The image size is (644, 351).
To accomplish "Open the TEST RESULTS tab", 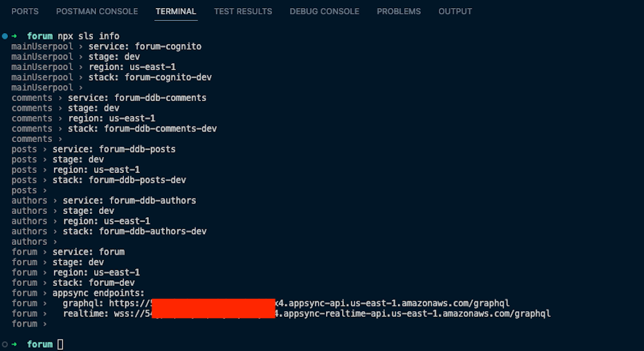I will point(243,12).
